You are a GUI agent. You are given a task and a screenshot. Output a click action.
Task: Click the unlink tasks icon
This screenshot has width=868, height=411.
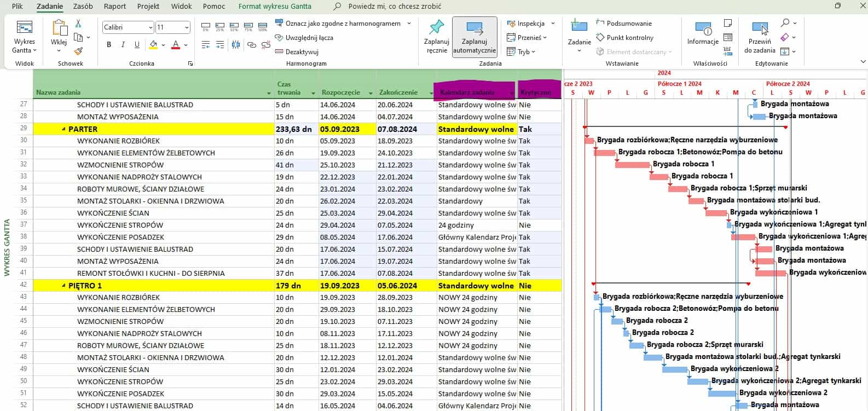point(265,45)
